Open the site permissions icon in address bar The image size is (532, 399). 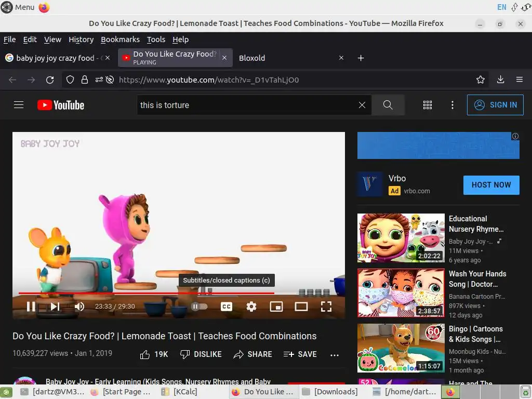tap(99, 79)
